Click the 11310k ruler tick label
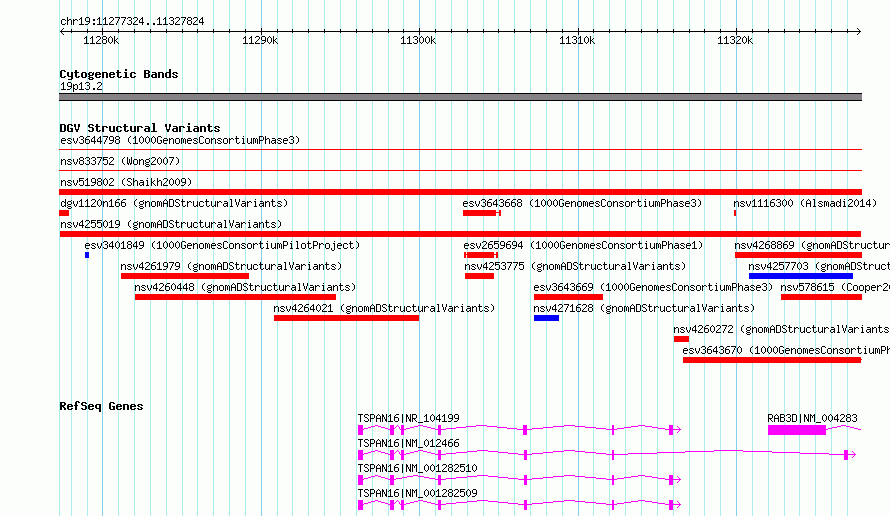Image resolution: width=890 pixels, height=516 pixels. click(577, 40)
